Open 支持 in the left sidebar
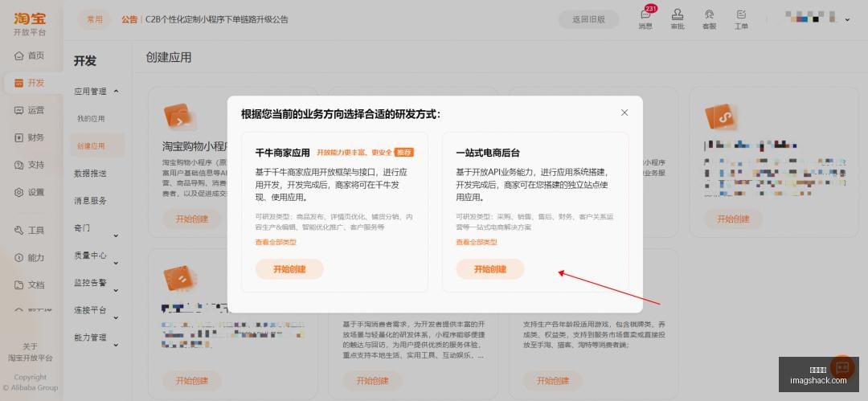This screenshot has height=401, width=868. [x=30, y=165]
